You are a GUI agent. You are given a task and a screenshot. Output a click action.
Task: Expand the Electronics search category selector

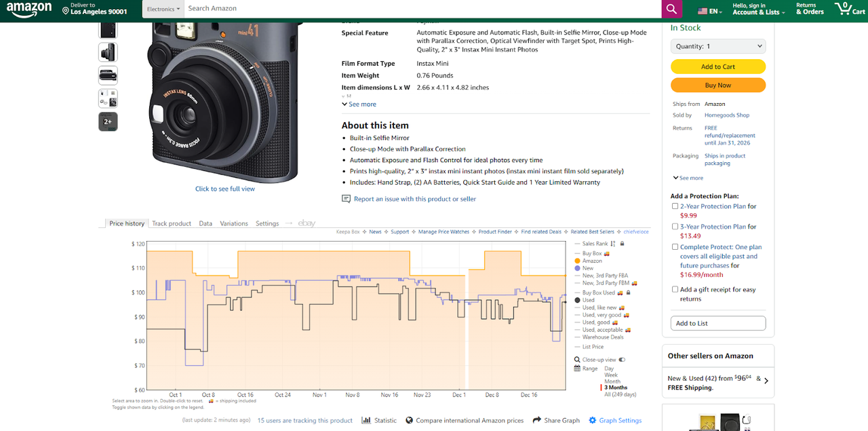pyautogui.click(x=163, y=8)
